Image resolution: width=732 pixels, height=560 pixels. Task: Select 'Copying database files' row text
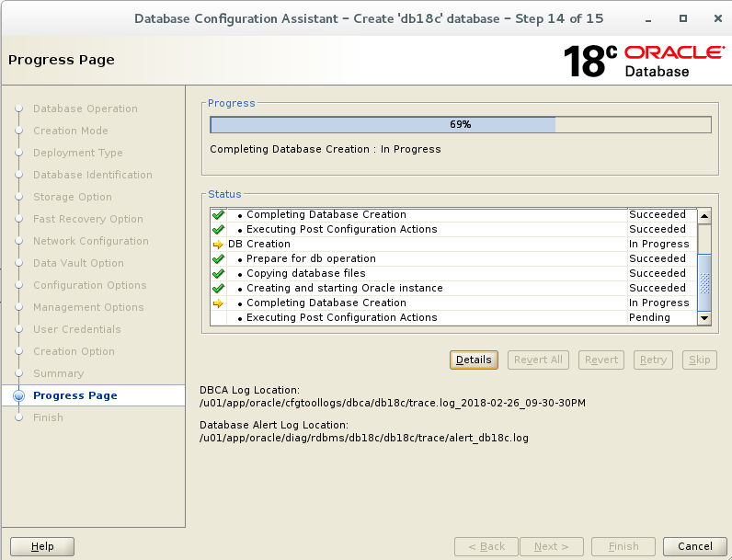pos(306,273)
